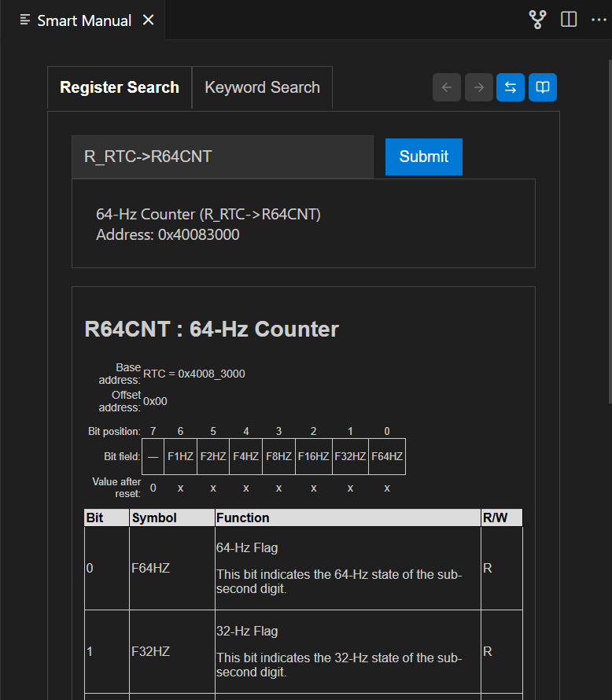Close the Smart Manual tab
This screenshot has height=700, width=612.
(x=148, y=20)
